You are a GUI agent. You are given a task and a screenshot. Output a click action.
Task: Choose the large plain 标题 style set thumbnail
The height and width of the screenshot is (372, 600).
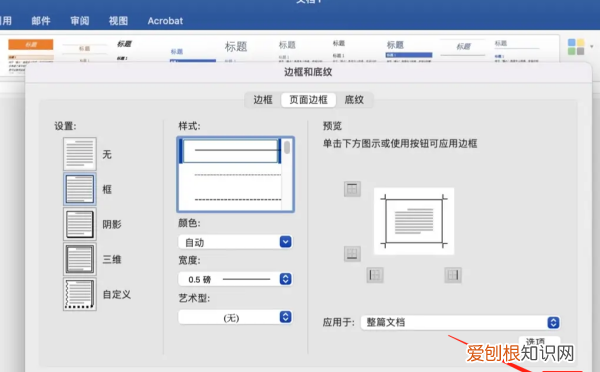[236, 51]
